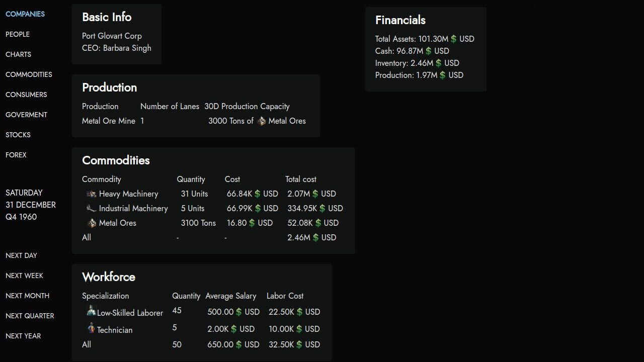This screenshot has height=362, width=644.
Task: Advance the simulation with Next Day
Action: pyautogui.click(x=21, y=255)
